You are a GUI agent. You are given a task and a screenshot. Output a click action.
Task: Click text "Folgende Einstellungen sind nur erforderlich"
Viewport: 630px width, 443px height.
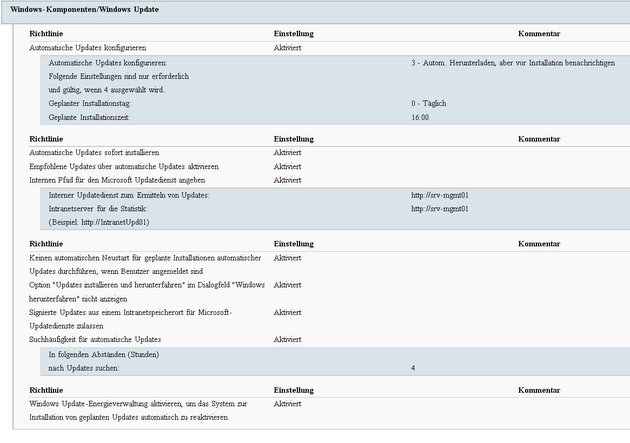tap(119, 76)
